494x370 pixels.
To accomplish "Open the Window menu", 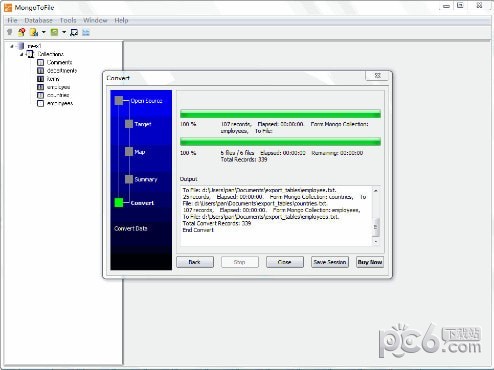I will click(x=95, y=20).
